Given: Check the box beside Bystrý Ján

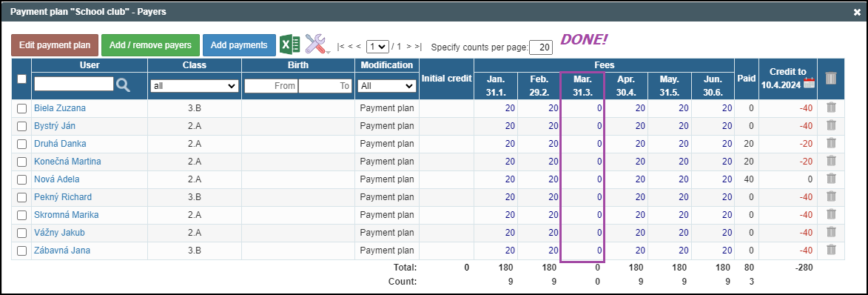Looking at the screenshot, I should tap(21, 126).
